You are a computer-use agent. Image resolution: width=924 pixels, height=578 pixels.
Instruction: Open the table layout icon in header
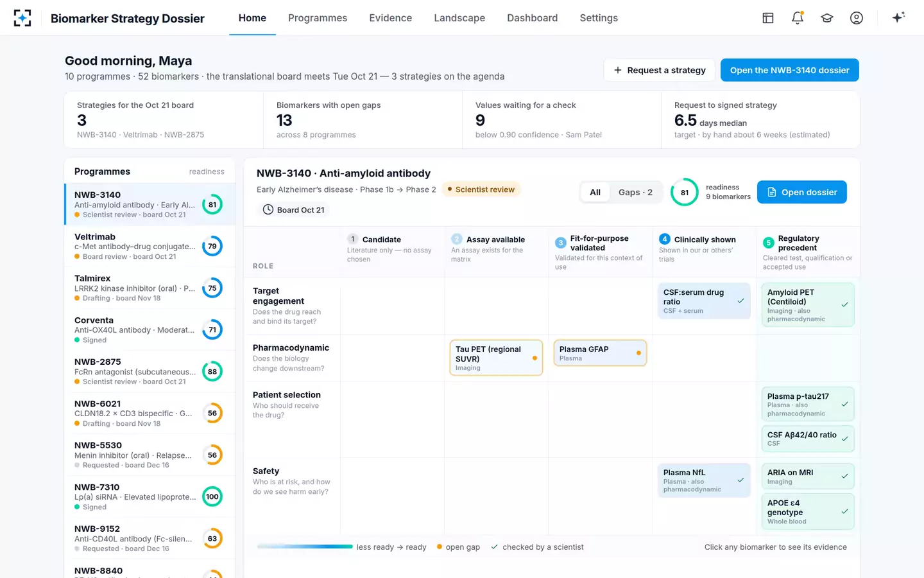pos(768,18)
